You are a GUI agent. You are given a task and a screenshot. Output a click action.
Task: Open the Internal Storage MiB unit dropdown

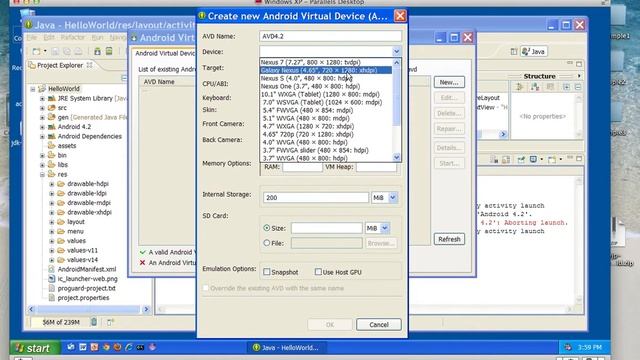tap(392, 198)
